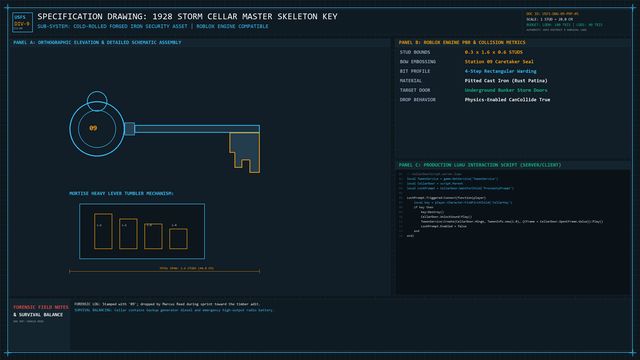Click the 'local TweenService' code line

[452, 179]
